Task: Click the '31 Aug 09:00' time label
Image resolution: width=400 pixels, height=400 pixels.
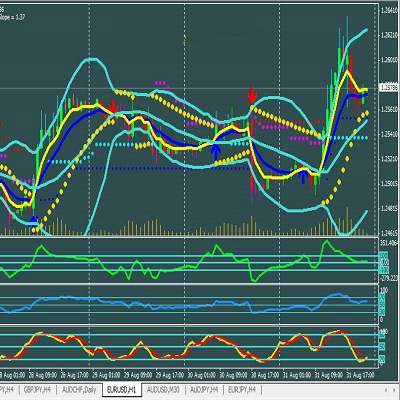Action: pyautogui.click(x=329, y=375)
